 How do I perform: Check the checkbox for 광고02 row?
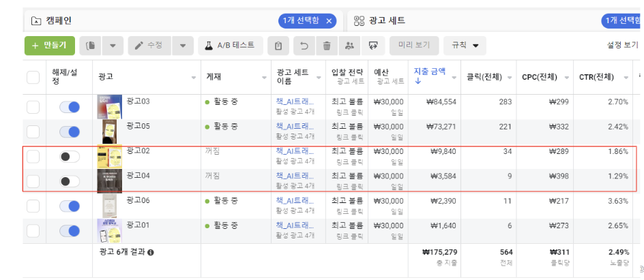[33, 157]
